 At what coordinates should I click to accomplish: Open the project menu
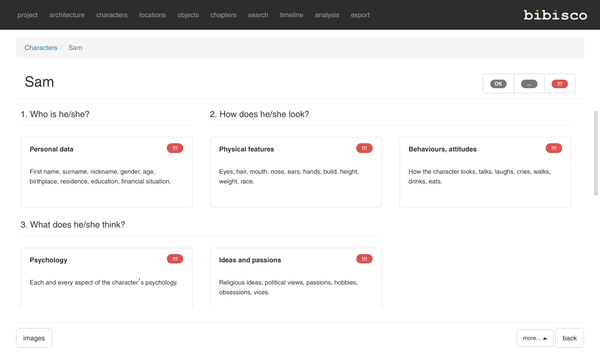(27, 15)
